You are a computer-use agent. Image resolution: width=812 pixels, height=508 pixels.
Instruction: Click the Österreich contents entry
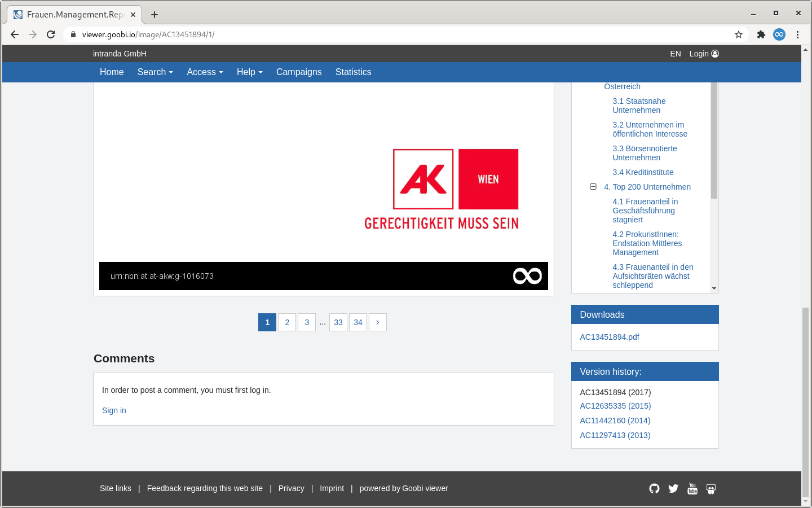(x=622, y=86)
